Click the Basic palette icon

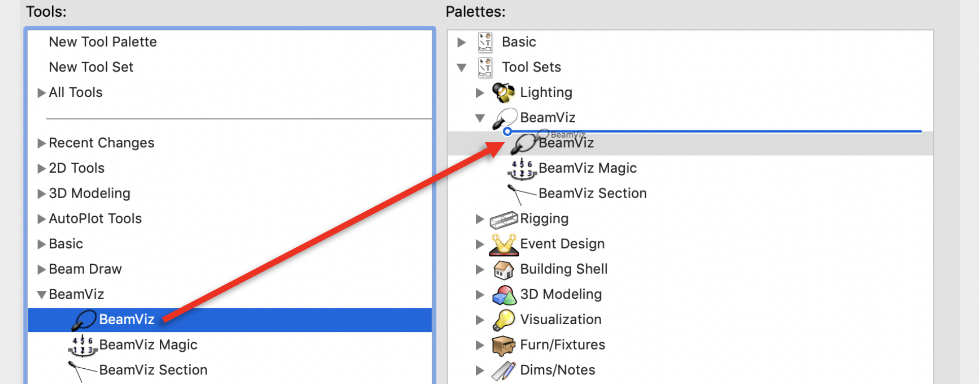tap(485, 42)
